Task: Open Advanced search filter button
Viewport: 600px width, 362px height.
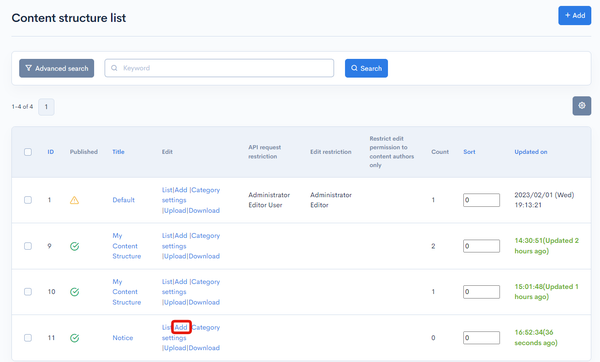Action: (x=57, y=68)
